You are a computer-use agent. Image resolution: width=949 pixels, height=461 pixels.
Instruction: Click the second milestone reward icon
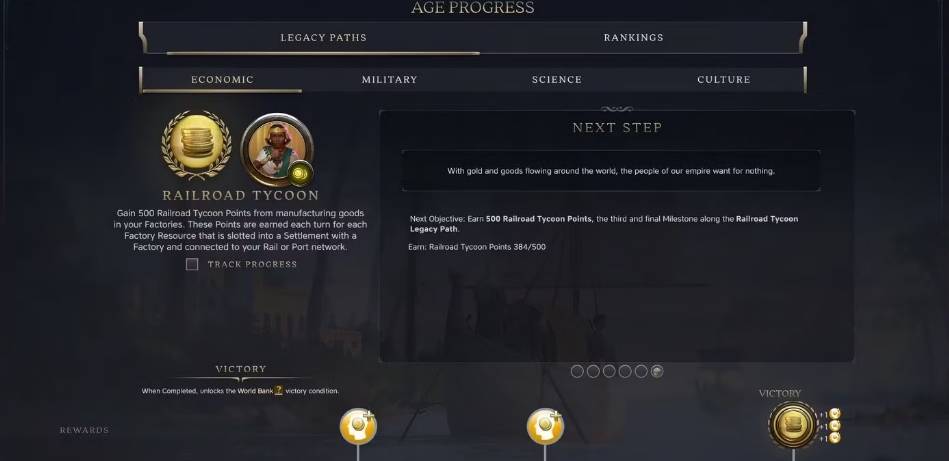tap(545, 426)
